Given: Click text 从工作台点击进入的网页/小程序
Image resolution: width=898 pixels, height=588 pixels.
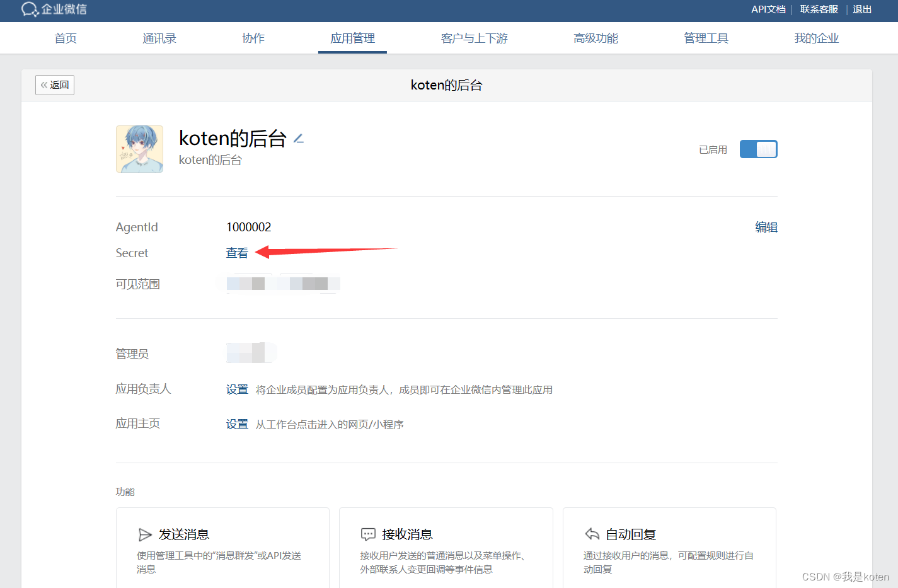Looking at the screenshot, I should coord(330,425).
